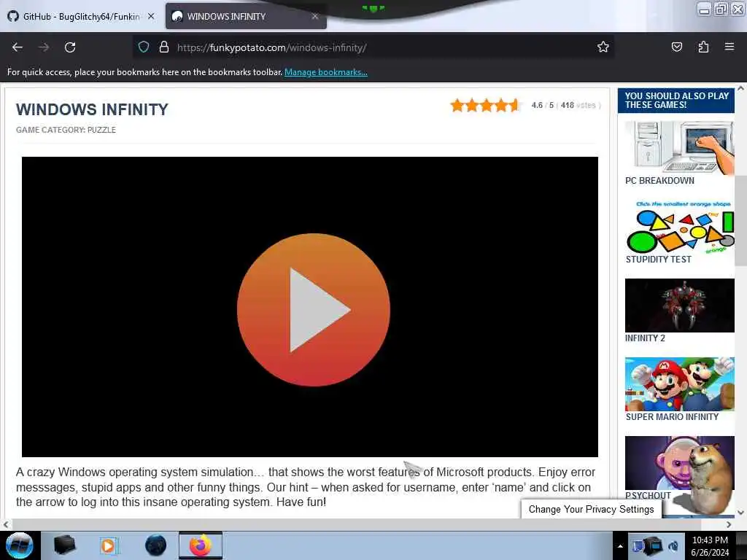Click the browser Back arrow
The height and width of the screenshot is (560, 747).
18,47
